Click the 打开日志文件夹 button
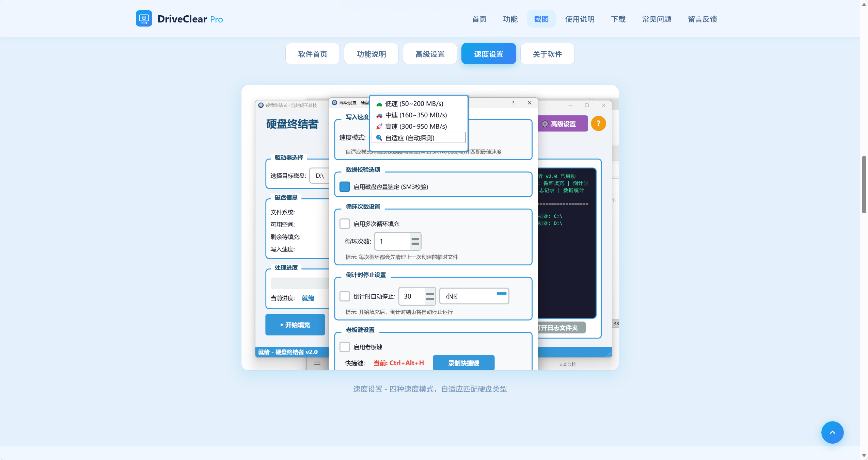The width and height of the screenshot is (868, 460). pos(561,327)
